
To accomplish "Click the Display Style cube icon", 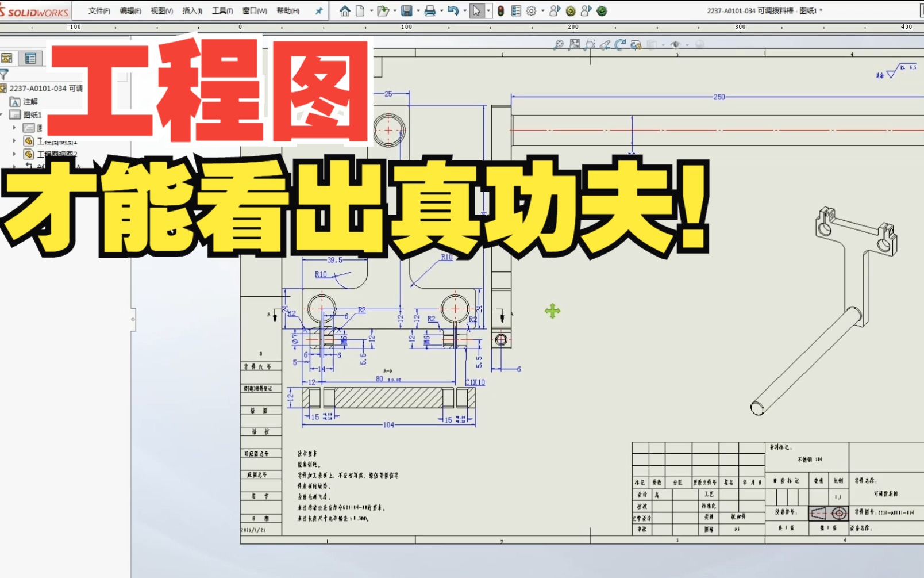I will (x=652, y=45).
